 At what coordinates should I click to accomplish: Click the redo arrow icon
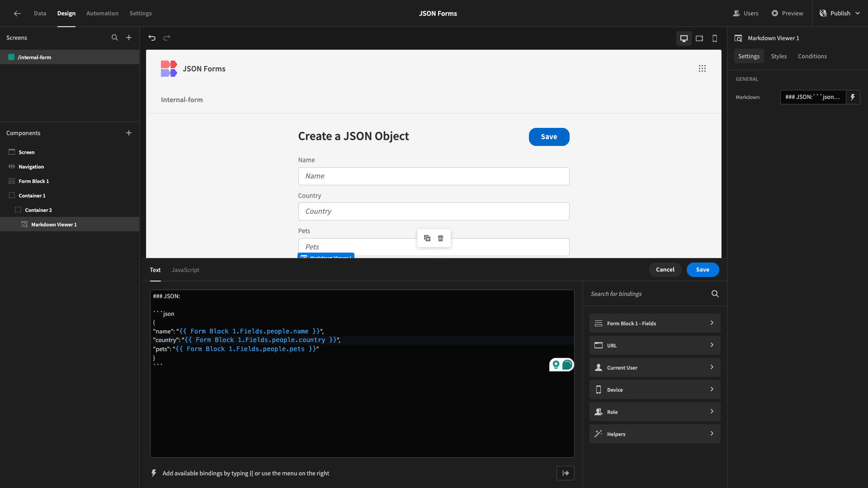pos(166,38)
